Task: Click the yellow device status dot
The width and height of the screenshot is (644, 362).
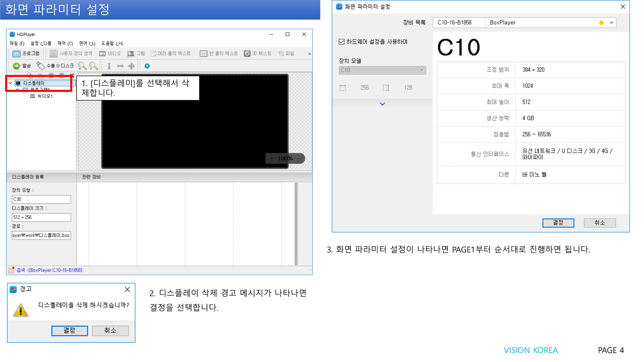Action: point(601,23)
